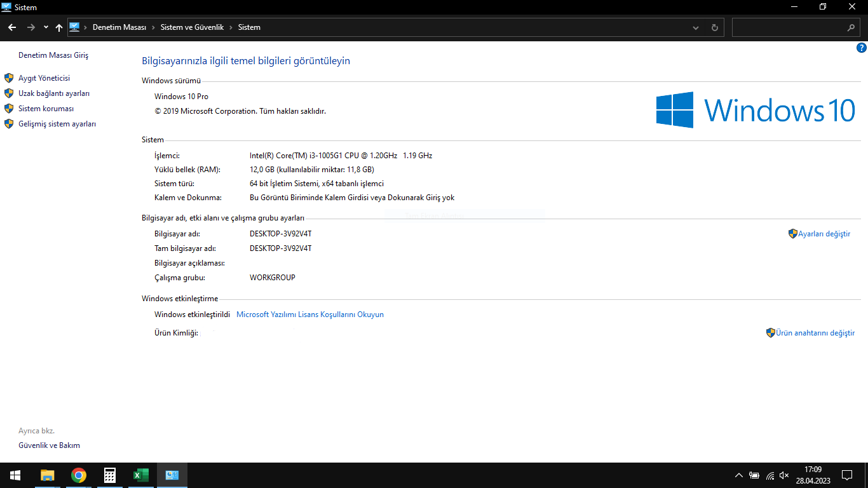Open Help with the blue question mark
The height and width of the screenshot is (488, 868).
(x=862, y=48)
